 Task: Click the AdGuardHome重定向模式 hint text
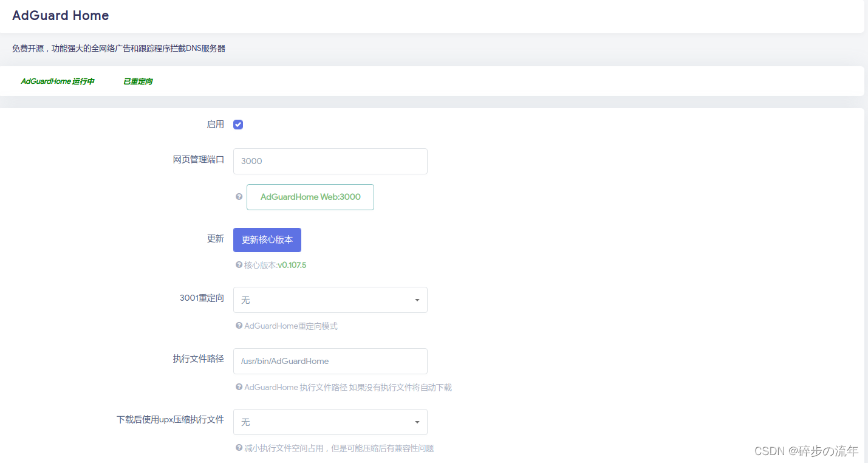(x=291, y=326)
